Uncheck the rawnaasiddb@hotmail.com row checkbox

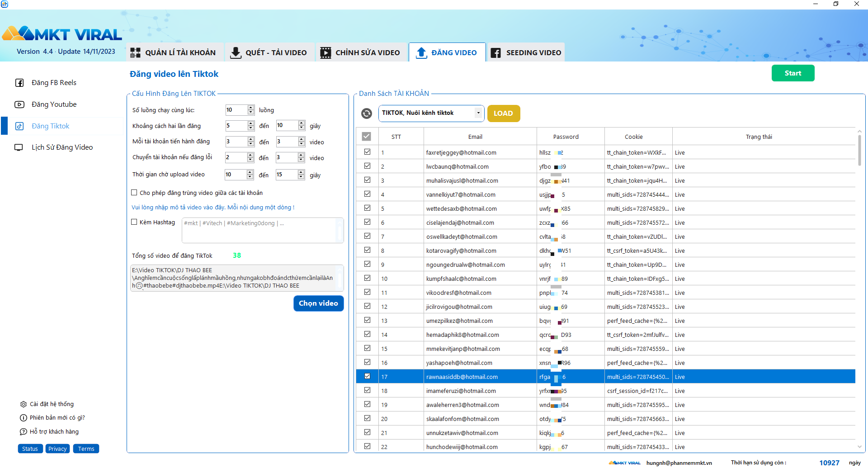tap(368, 377)
